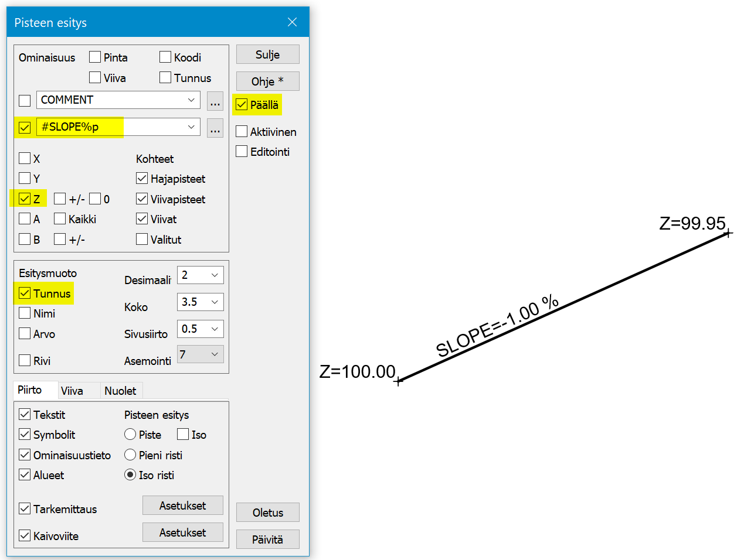The width and height of the screenshot is (744, 560).
Task: Click the Oletus defaults button
Action: (x=267, y=513)
